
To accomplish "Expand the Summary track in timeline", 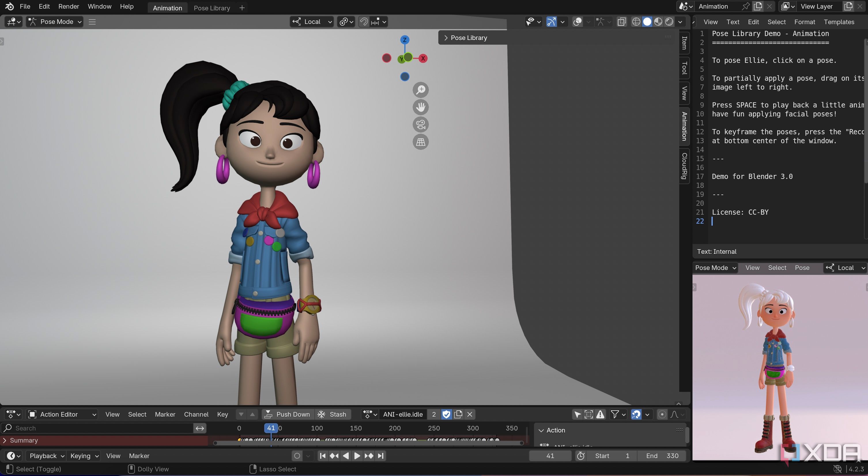I will point(5,440).
